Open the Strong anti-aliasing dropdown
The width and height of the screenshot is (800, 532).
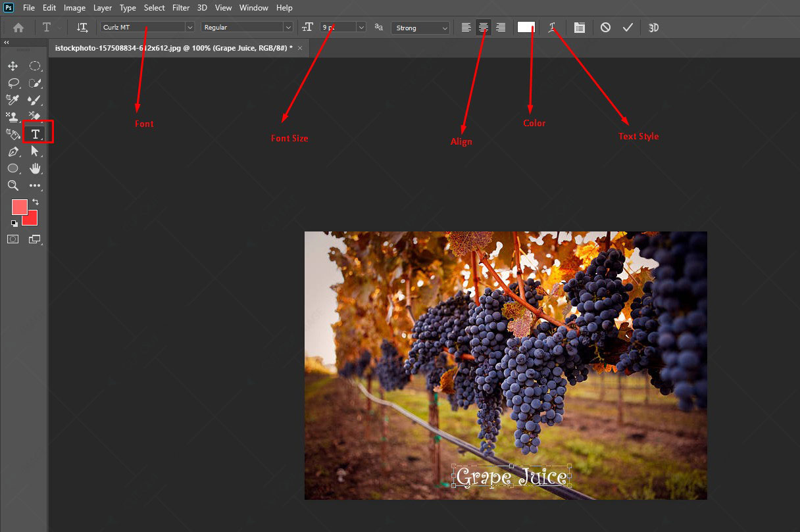pos(420,28)
